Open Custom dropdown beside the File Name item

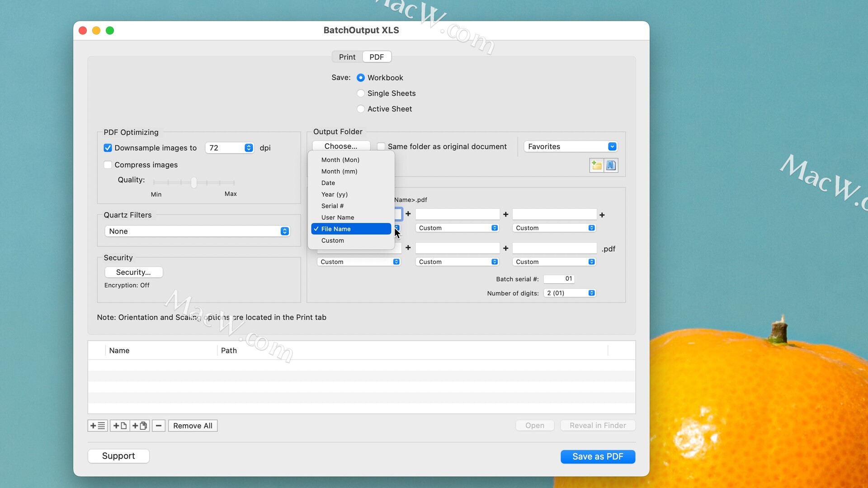(457, 228)
